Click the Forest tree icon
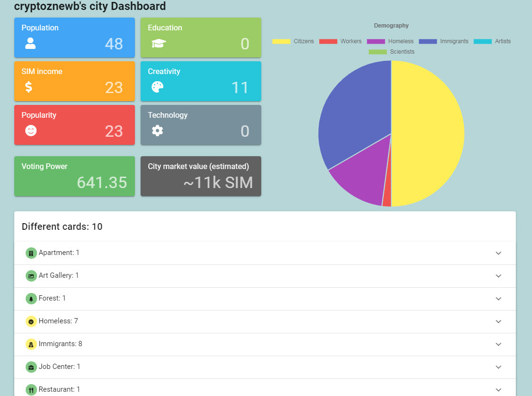Screen dimensions: 532x396 click(x=31, y=299)
